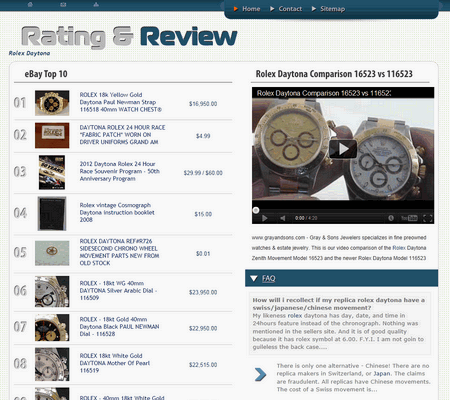
Task: Open DAYTONA ROLEX 24 HOUR RACE patch listing
Action: click(x=122, y=135)
